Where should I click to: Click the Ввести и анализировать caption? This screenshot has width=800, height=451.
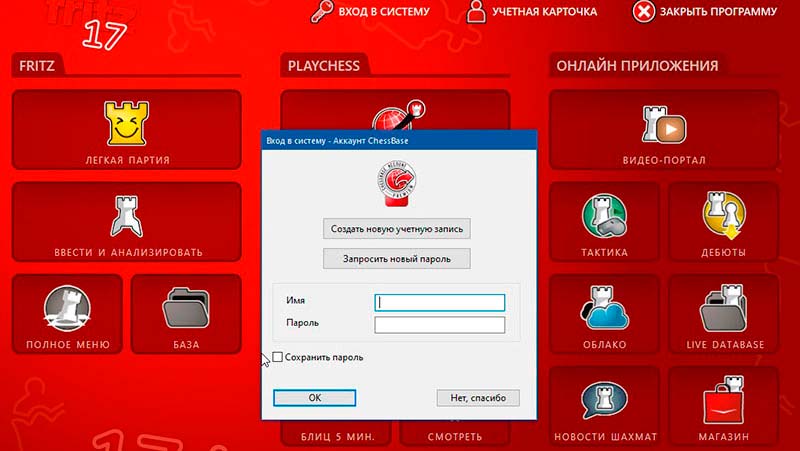point(129,253)
